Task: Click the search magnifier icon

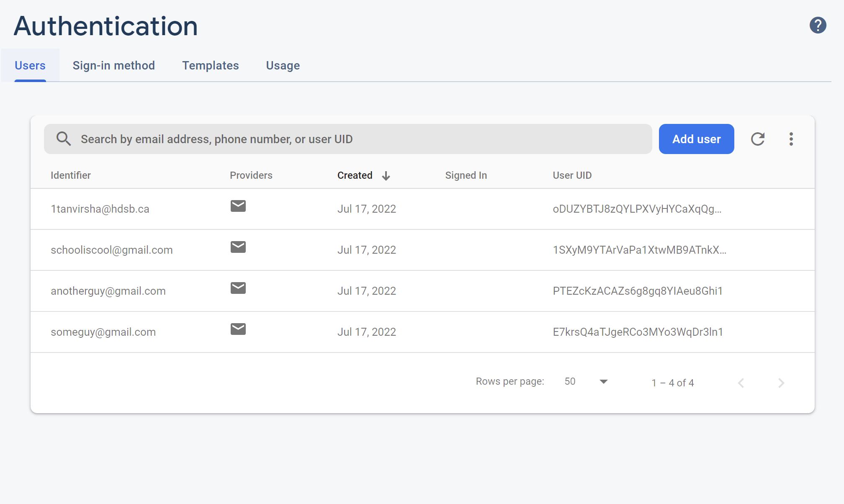Action: pos(64,139)
